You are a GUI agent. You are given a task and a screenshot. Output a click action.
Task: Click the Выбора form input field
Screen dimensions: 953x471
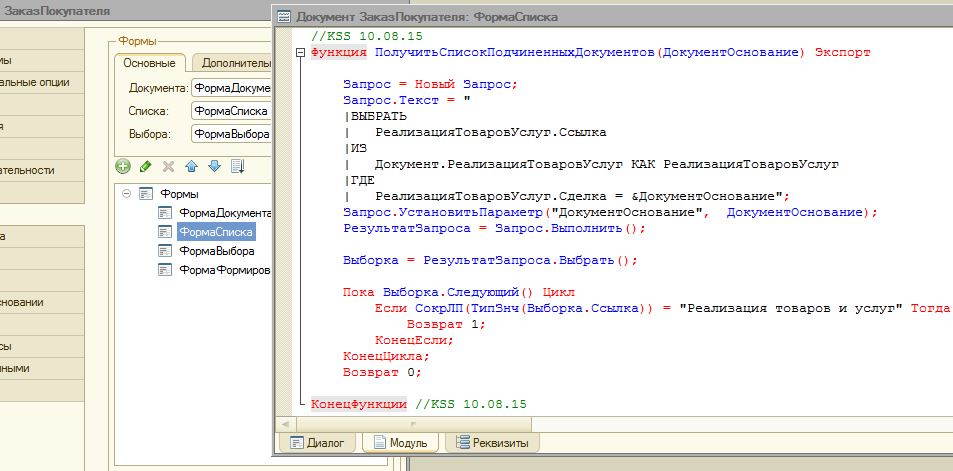(x=231, y=134)
